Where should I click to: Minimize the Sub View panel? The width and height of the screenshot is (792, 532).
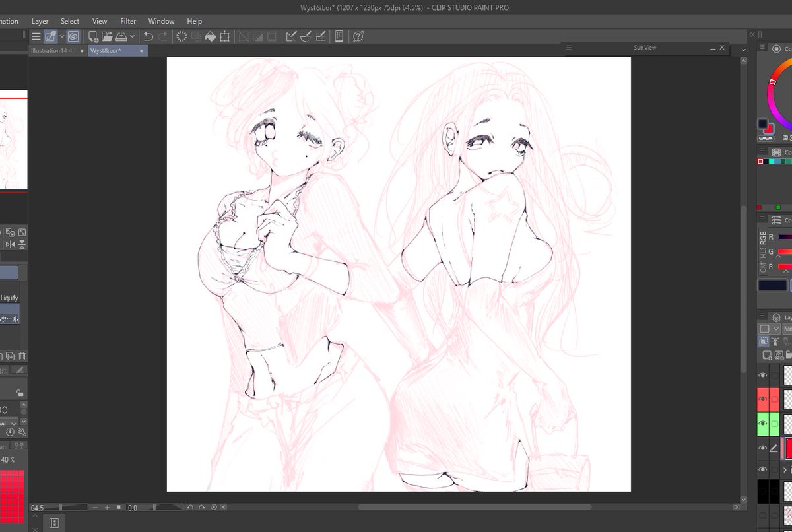click(713, 48)
